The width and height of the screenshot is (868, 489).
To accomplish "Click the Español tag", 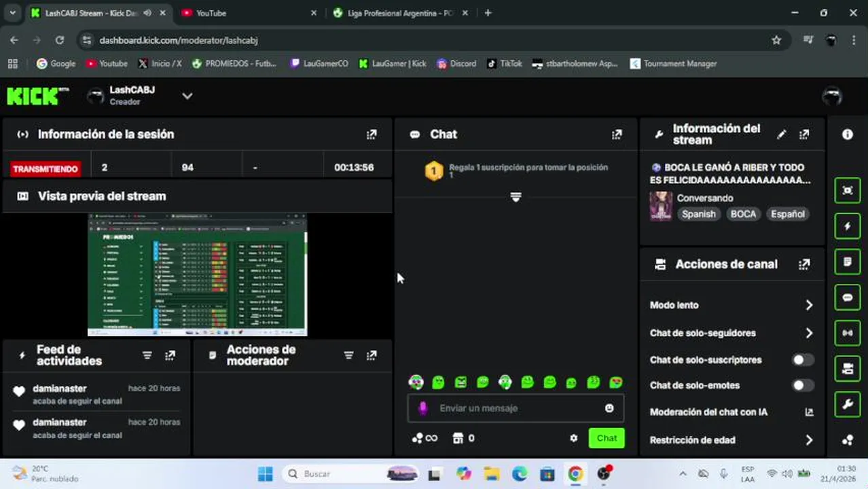I will 787,214.
